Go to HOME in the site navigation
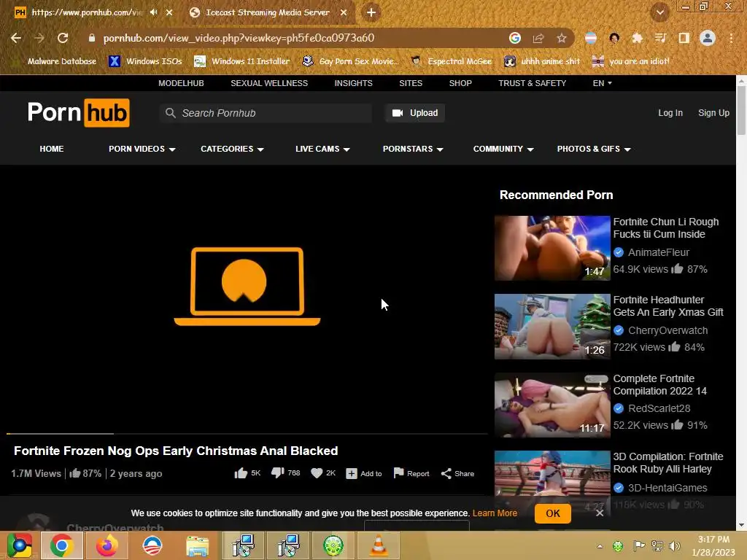 coord(52,149)
